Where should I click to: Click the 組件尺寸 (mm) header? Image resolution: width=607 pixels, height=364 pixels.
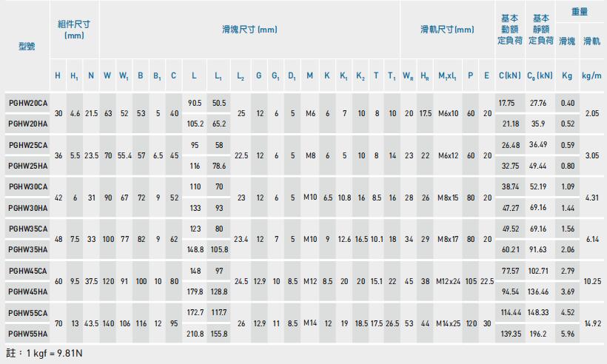[x=74, y=30]
